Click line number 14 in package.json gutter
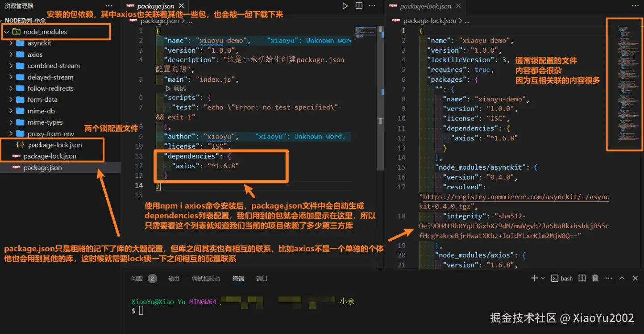The image size is (644, 334). click(x=138, y=185)
